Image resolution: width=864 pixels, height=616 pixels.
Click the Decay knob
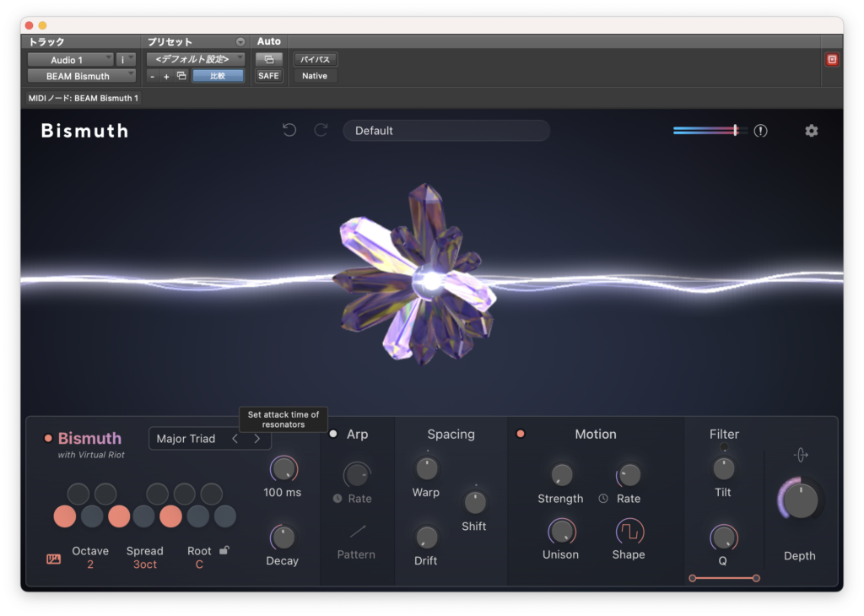click(283, 538)
